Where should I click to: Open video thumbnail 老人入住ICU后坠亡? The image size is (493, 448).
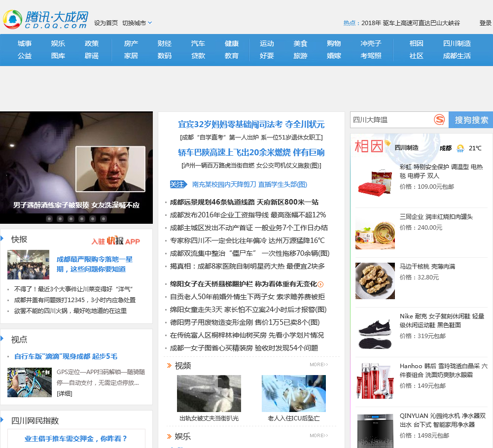tap(294, 393)
